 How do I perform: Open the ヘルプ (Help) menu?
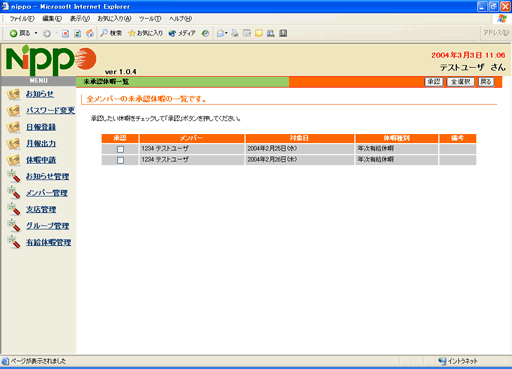(180, 19)
